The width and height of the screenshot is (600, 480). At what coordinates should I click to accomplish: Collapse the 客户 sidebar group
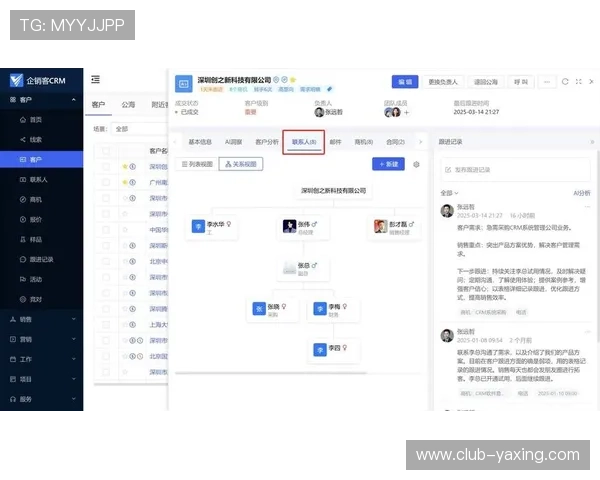pyautogui.click(x=73, y=100)
